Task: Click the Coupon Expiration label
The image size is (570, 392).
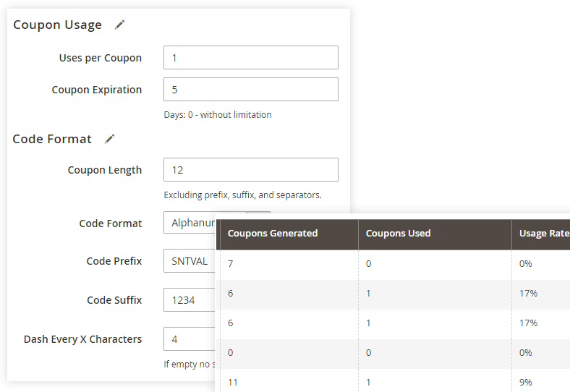Action: pos(96,90)
